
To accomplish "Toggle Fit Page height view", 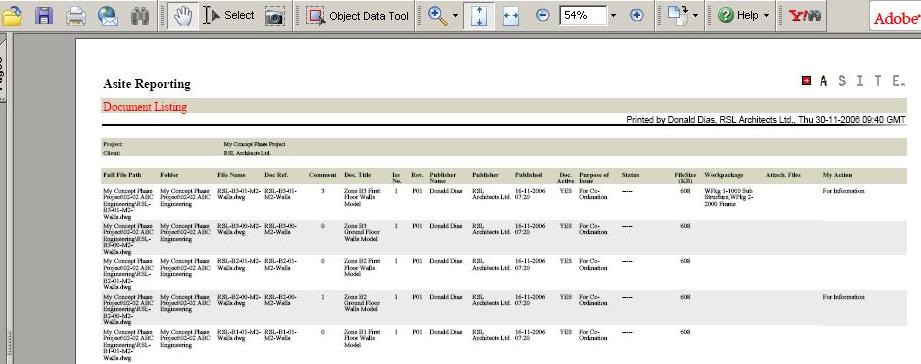I will point(479,16).
